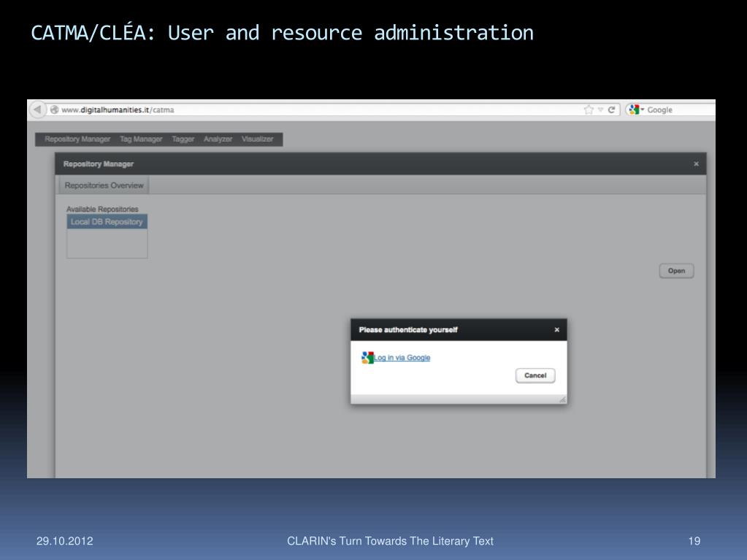Open the Google search engine selector

point(636,110)
